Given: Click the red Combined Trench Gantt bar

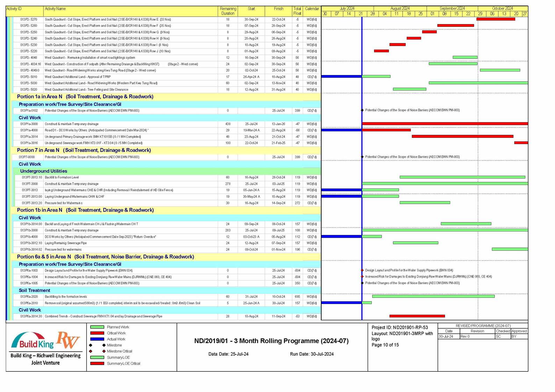Looking at the screenshot, I should 417,316.
